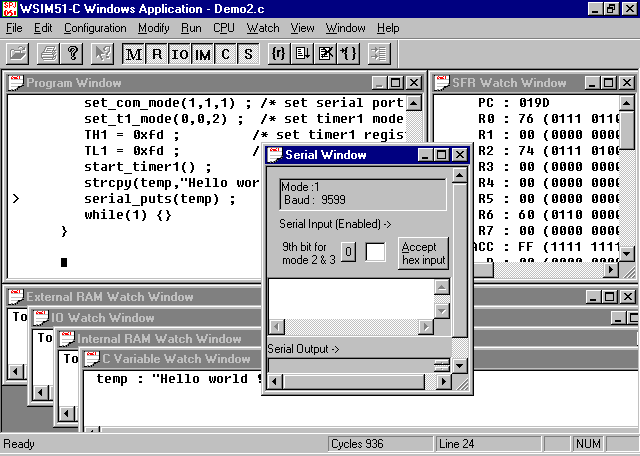Click the WSIM51 application icon in title bar
This screenshot has width=640, height=456.
click(x=9, y=9)
